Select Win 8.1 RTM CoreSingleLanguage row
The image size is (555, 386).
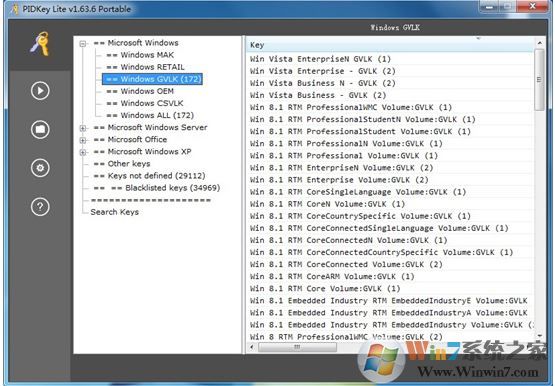click(389, 192)
